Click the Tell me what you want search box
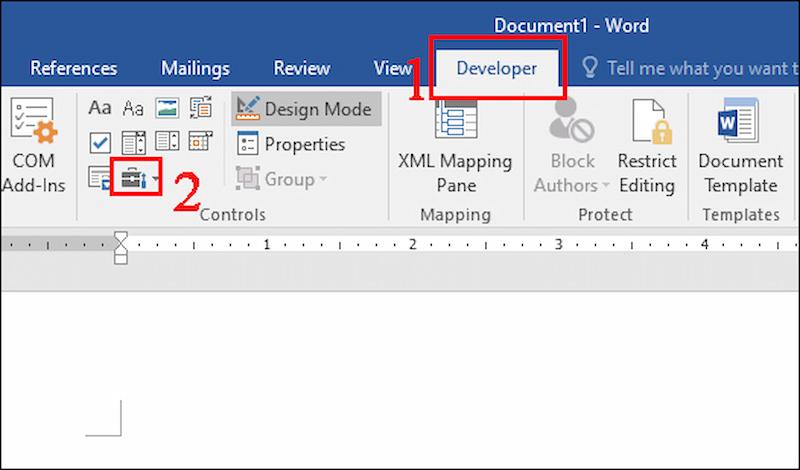The height and width of the screenshot is (470, 800). pyautogui.click(x=690, y=68)
